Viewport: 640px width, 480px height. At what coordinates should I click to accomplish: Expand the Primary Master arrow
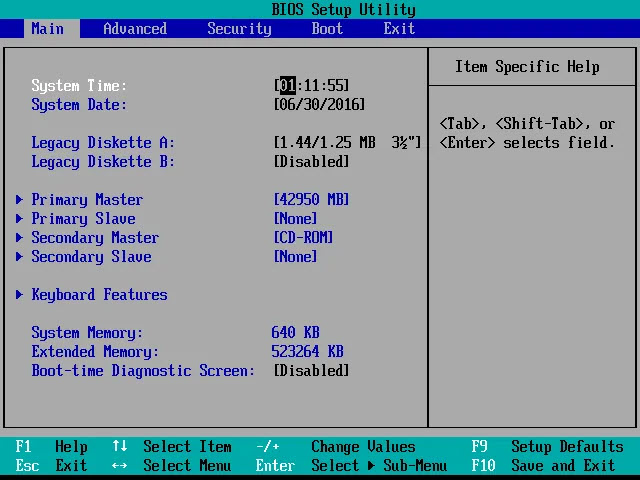click(19, 199)
